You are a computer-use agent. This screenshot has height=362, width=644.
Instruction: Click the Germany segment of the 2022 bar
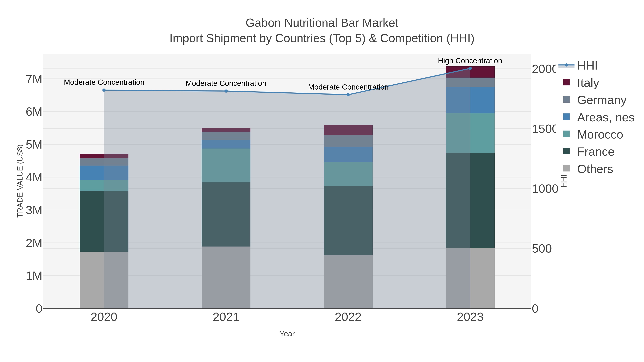[348, 141]
